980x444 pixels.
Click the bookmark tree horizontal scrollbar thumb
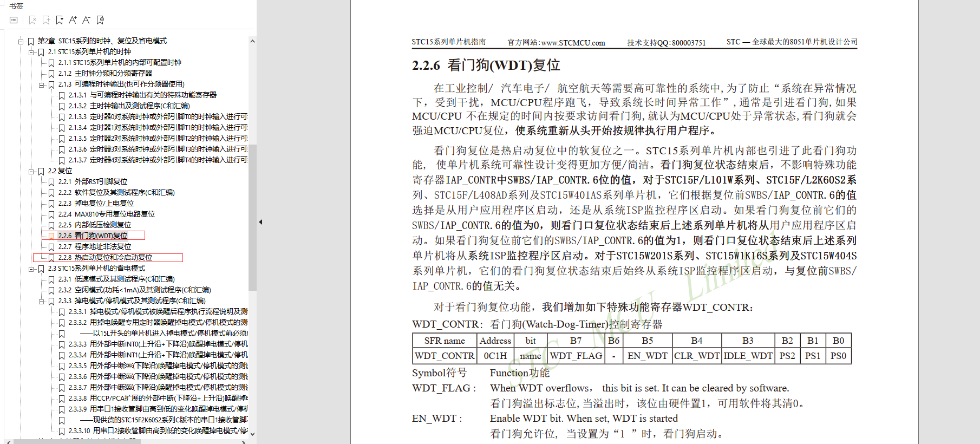pyautogui.click(x=77, y=442)
